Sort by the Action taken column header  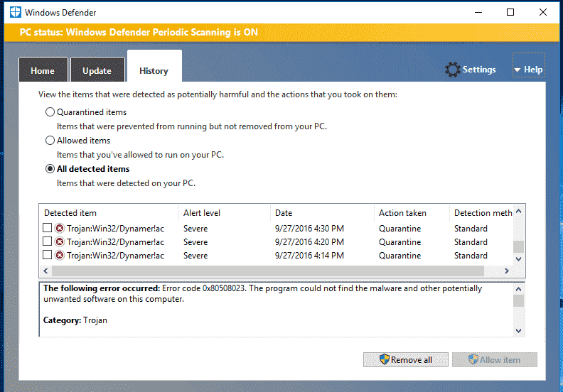(x=412, y=213)
